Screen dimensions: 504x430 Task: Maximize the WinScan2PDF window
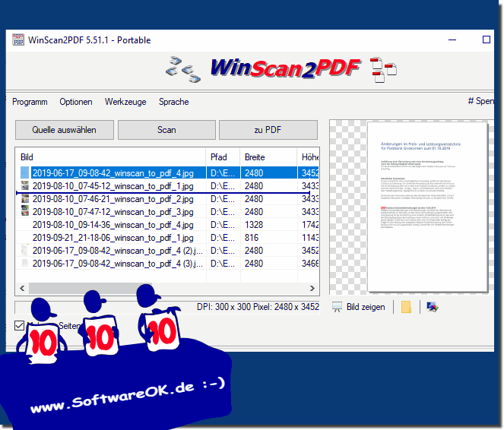tap(487, 40)
